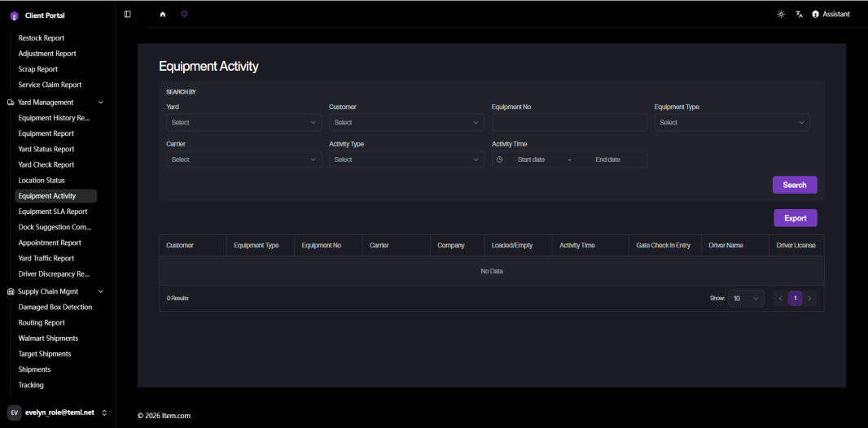Open the evelyn_role account switcher
Viewport: 868px width, 428px height.
58,413
